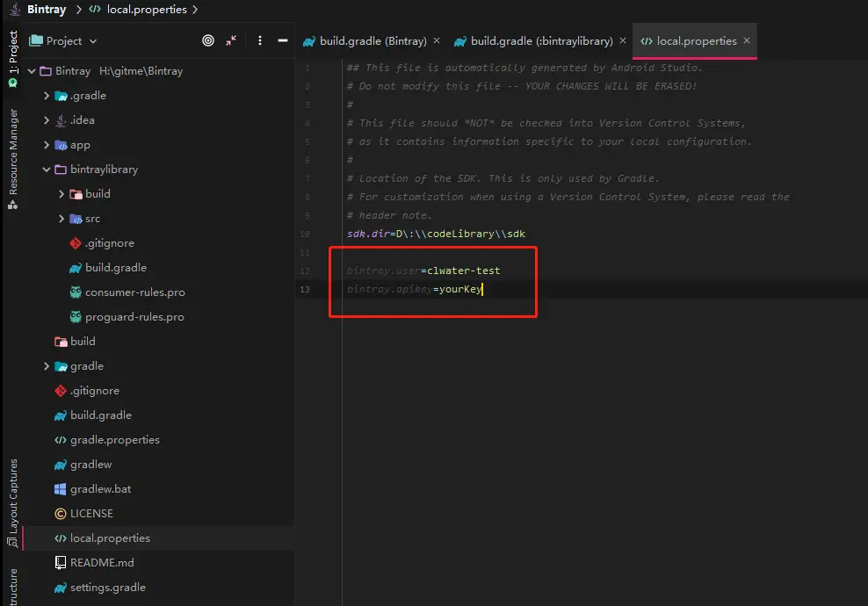868x606 pixels.
Task: Open project panel options three-dot menu
Action: pos(260,40)
